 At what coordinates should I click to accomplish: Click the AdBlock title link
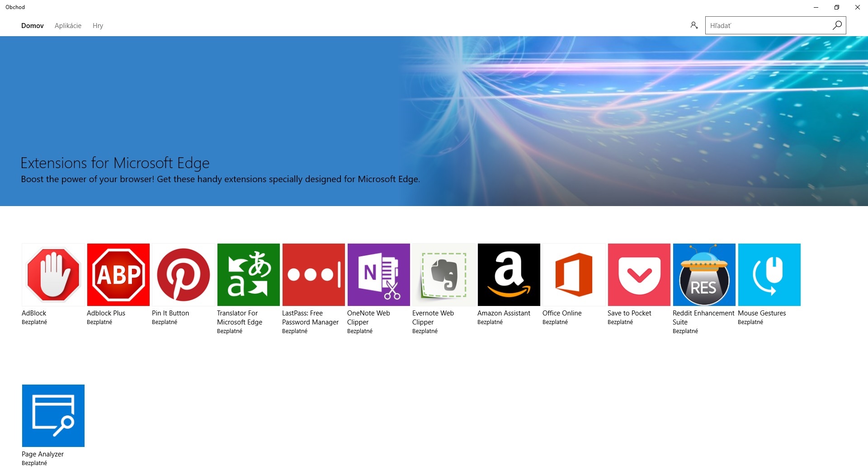pyautogui.click(x=34, y=313)
